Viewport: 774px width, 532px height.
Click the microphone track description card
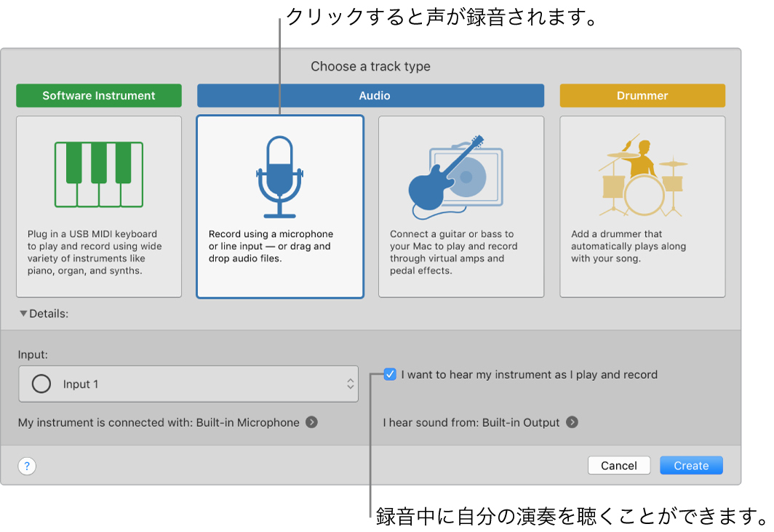click(x=279, y=206)
